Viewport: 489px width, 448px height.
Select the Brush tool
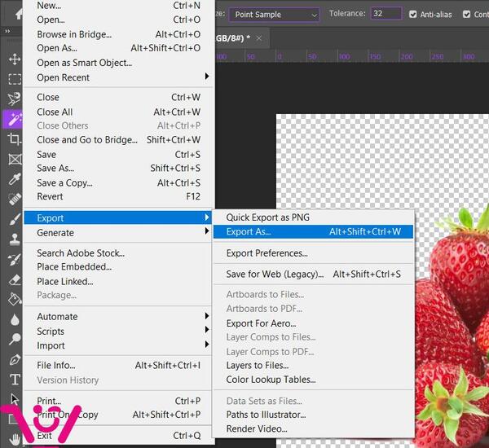click(x=15, y=219)
